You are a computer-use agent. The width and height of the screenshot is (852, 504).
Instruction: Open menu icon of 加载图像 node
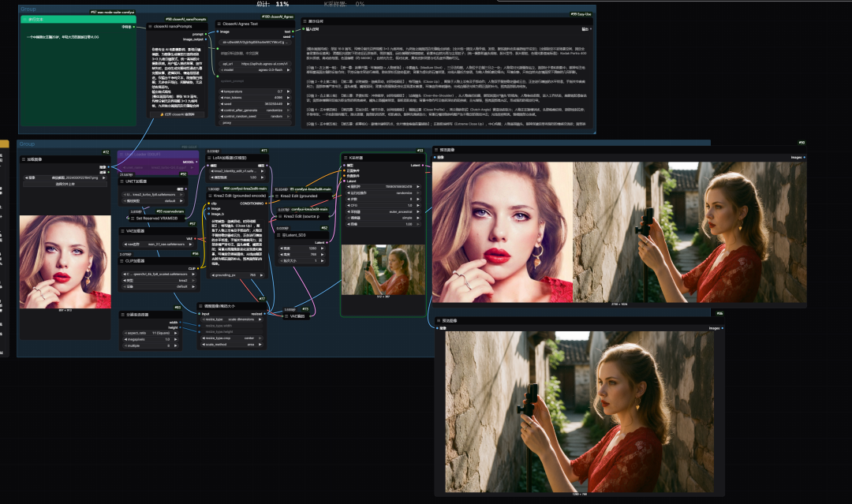(x=23, y=159)
